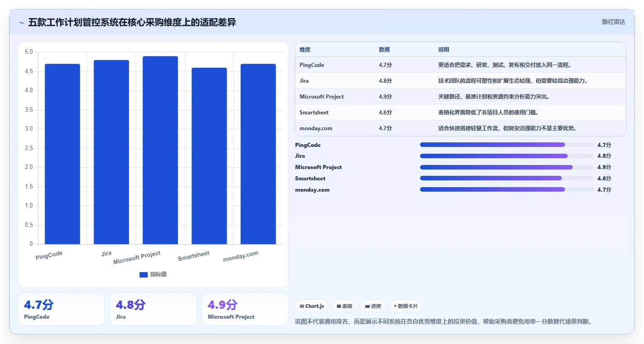Click the 指标值 legend label
The image size is (644, 344).
[159, 274]
